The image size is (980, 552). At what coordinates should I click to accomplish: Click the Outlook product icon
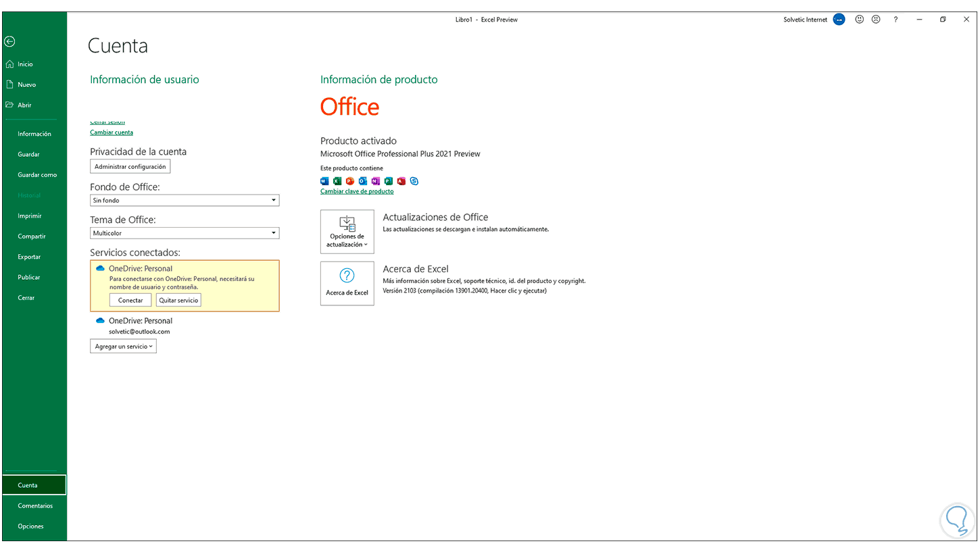tap(362, 181)
